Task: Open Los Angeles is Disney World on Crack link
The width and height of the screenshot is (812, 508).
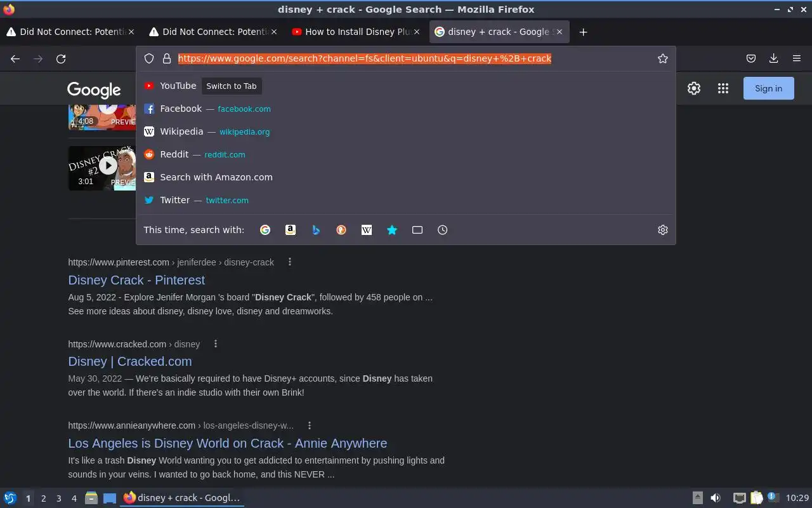Action: 227,443
